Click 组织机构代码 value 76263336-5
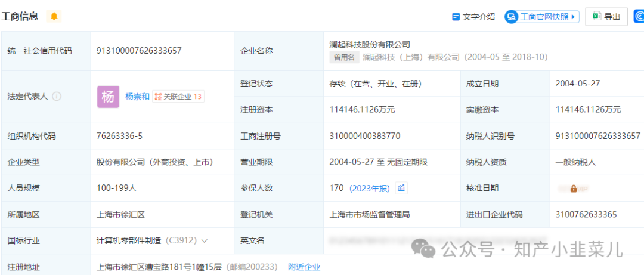This screenshot has height=275, width=644. coord(119,136)
